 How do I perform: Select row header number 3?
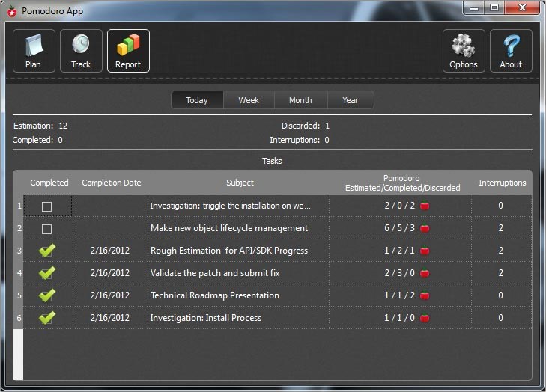coord(19,251)
